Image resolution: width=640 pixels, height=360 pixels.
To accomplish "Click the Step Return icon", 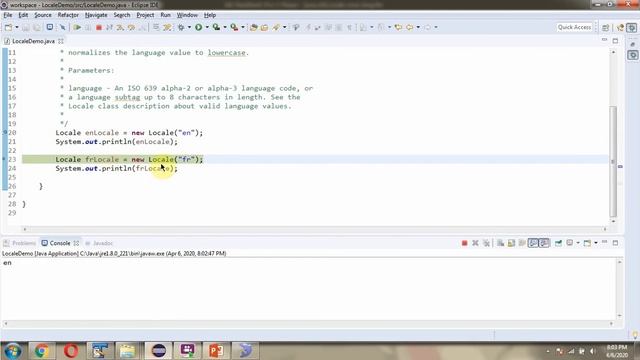I will [x=142, y=27].
